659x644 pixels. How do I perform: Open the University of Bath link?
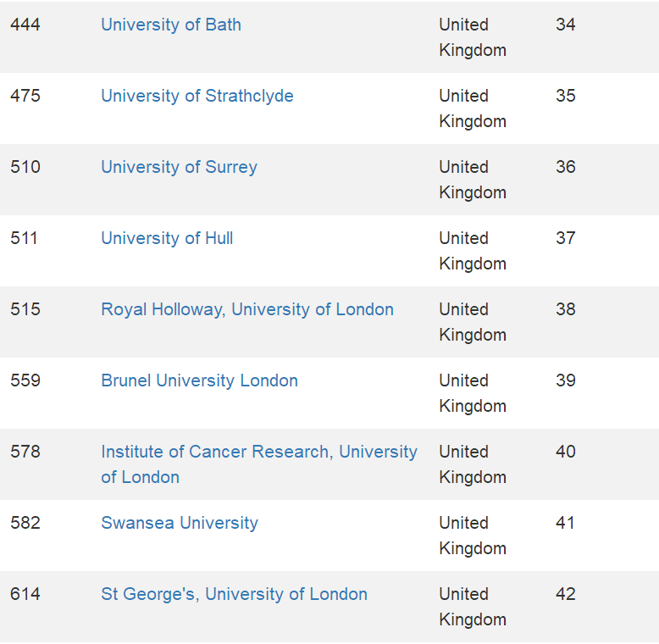(171, 25)
